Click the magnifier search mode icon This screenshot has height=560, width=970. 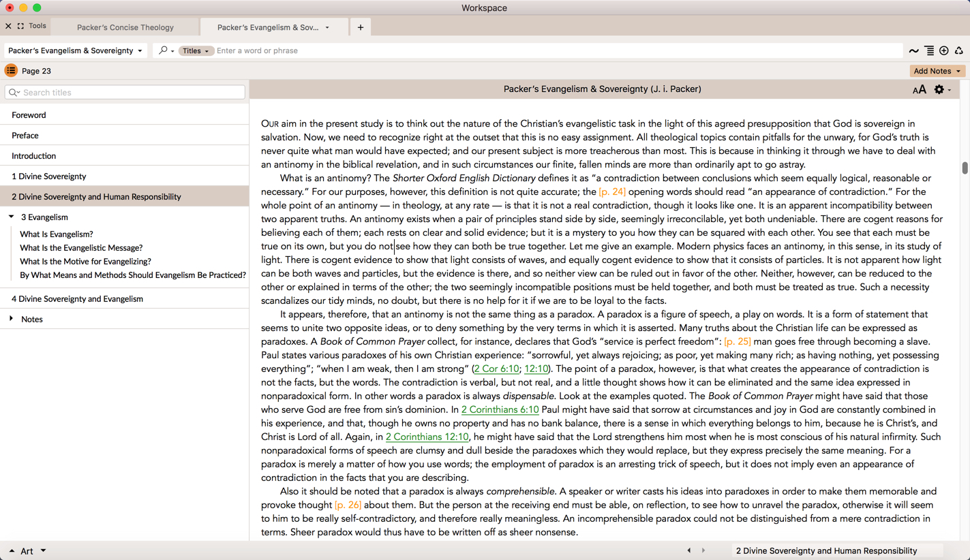click(164, 50)
